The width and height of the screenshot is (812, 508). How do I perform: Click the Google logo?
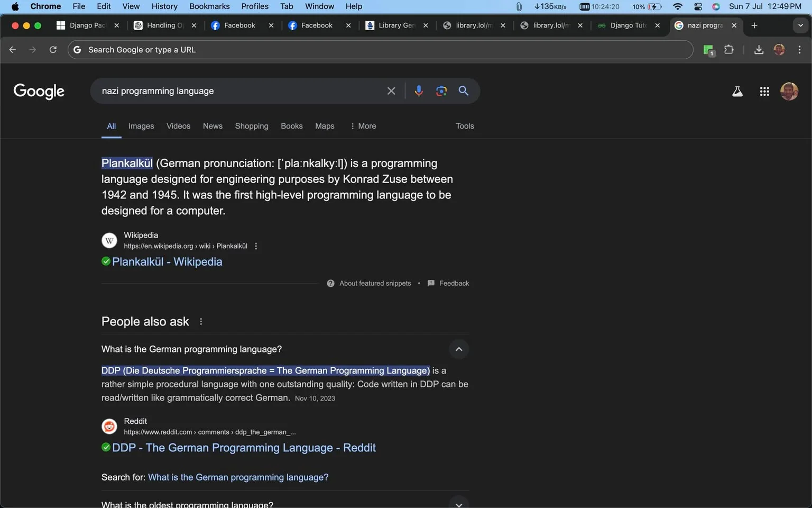point(39,91)
